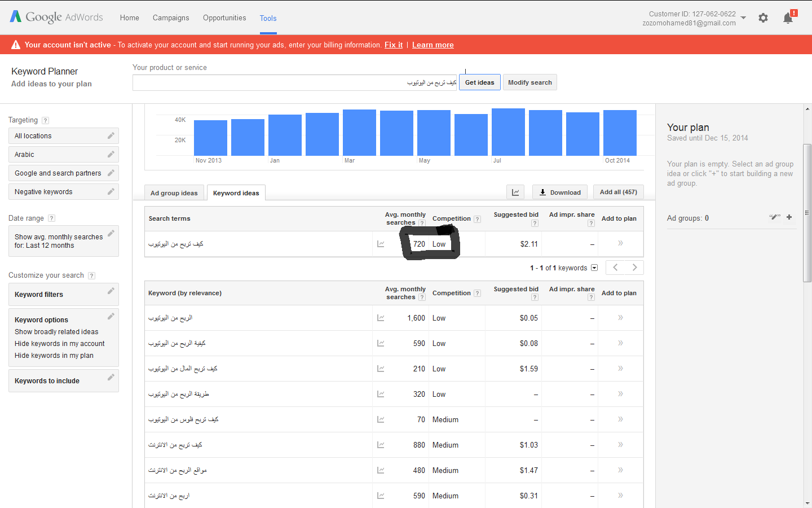Screen dimensions: 812x508
Task: Open the Learn more link in the banner
Action: coord(433,45)
